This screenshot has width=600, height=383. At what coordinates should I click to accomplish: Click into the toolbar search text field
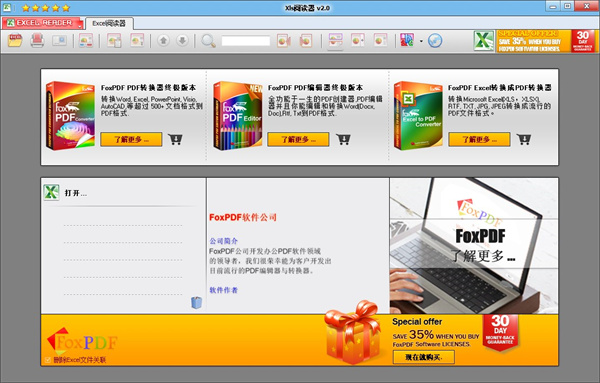coord(246,41)
